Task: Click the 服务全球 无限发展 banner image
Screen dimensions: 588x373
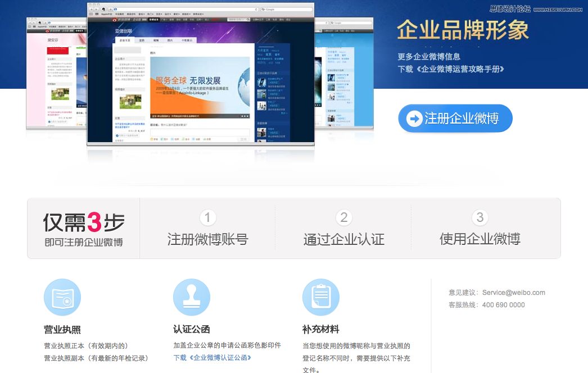Action: coord(200,87)
